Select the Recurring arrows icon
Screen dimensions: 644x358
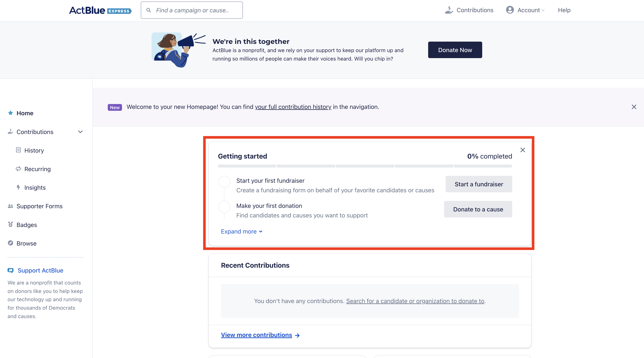point(18,169)
